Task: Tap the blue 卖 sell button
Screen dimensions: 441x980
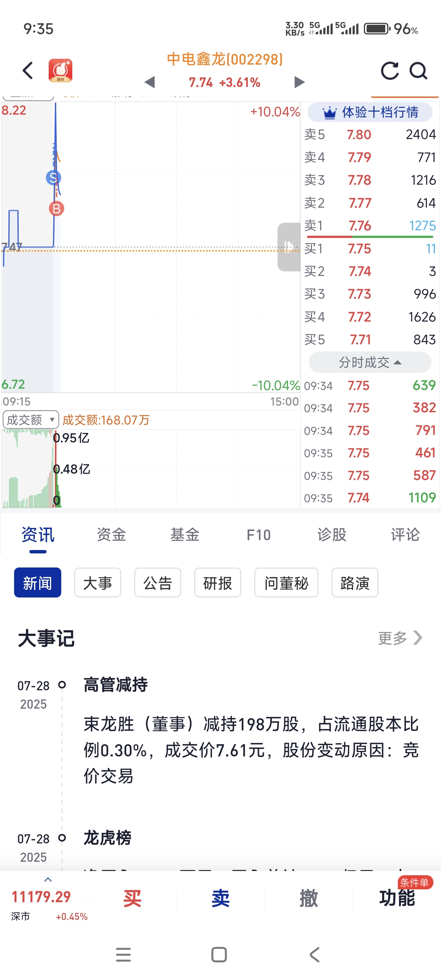Action: tap(220, 899)
